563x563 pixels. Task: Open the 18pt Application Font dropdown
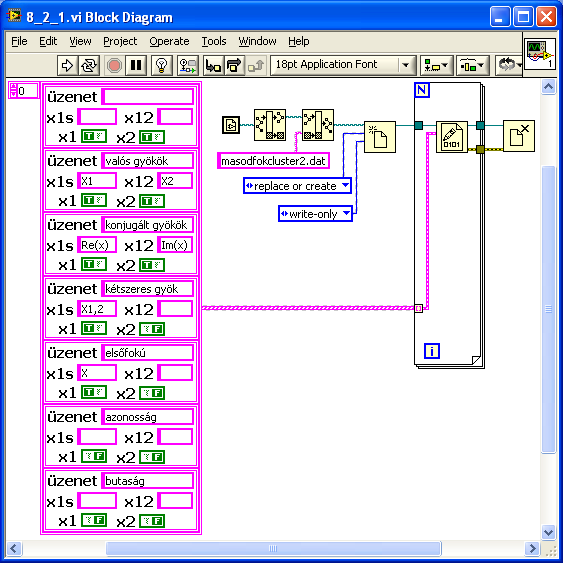coord(343,65)
